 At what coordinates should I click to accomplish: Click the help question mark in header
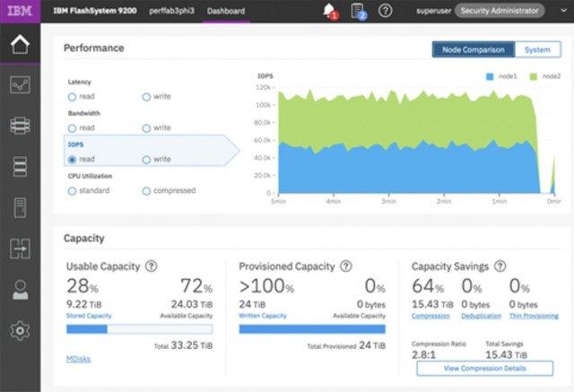(x=386, y=11)
